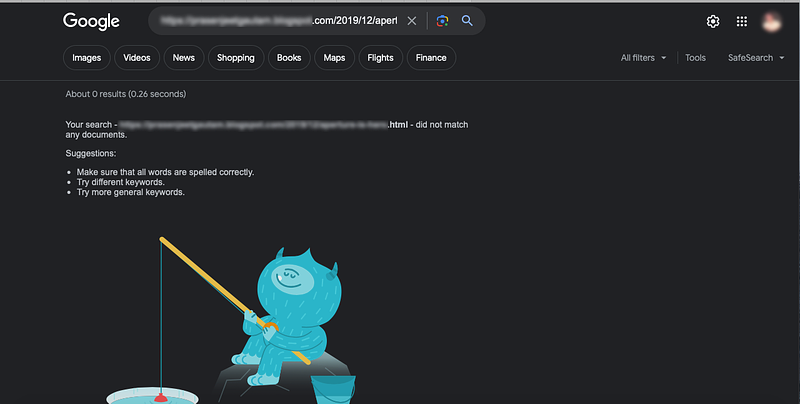Open the Google apps grid
This screenshot has height=404, width=800.
click(742, 21)
